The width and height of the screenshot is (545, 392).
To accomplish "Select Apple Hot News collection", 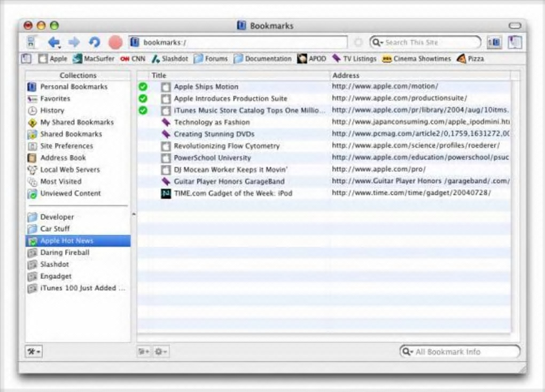I will point(78,241).
